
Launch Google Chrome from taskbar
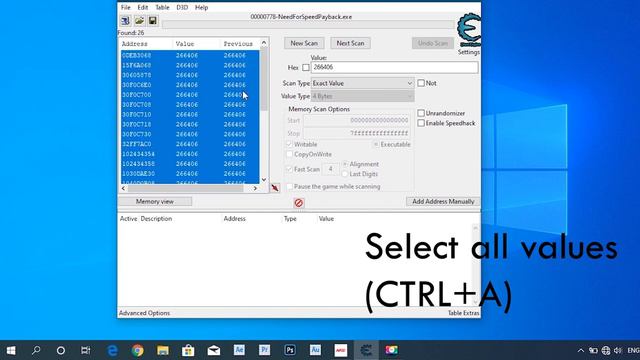[x=138, y=350]
